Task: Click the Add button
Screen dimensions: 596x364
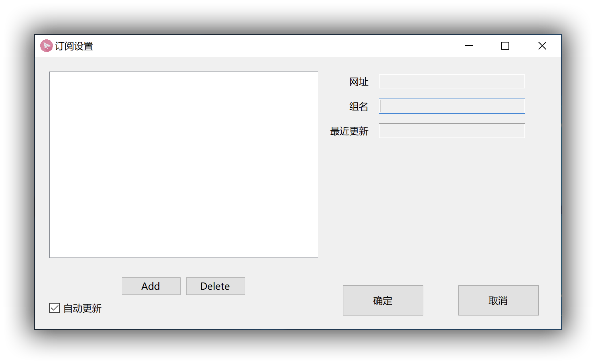Action: coord(151,286)
